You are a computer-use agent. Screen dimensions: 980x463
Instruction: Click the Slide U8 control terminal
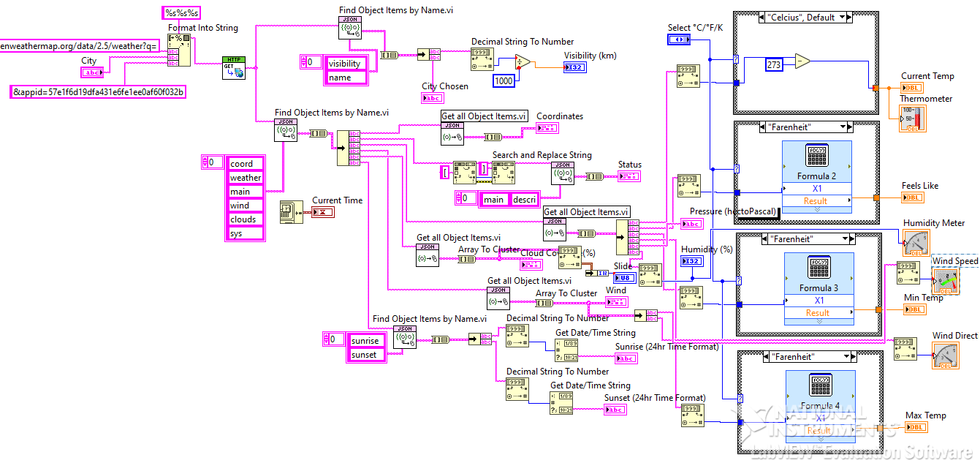click(624, 278)
